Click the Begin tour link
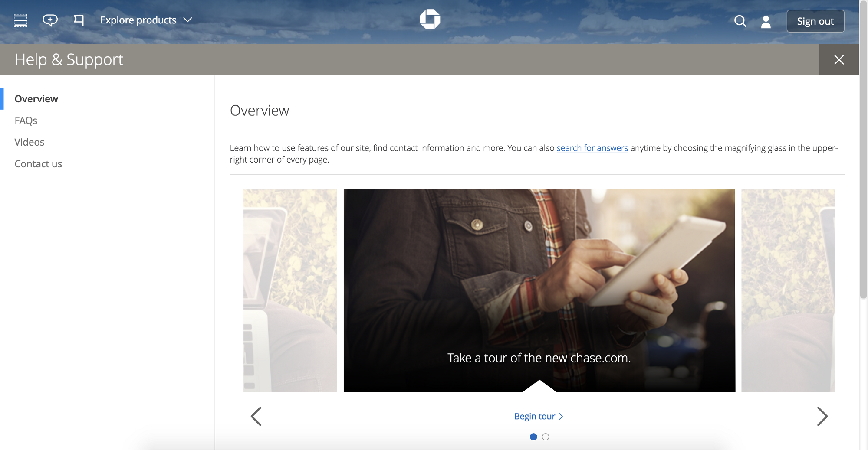The width and height of the screenshot is (868, 450). point(539,416)
